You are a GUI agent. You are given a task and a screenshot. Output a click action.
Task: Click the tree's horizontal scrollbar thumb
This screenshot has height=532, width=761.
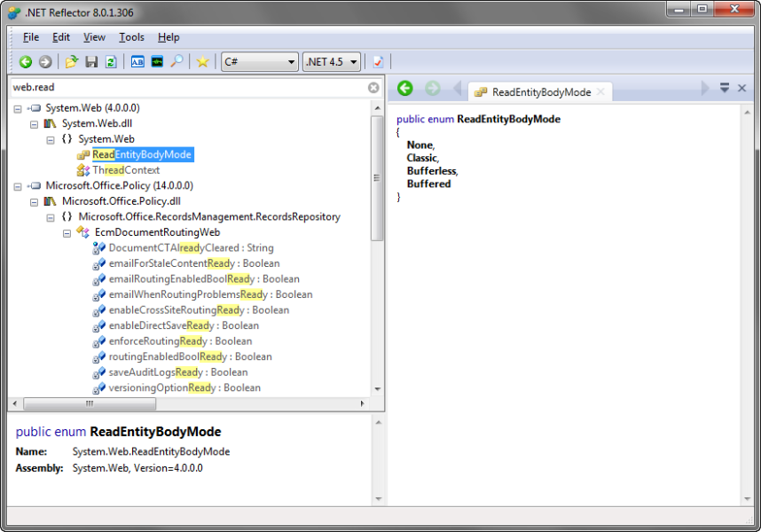click(x=90, y=403)
